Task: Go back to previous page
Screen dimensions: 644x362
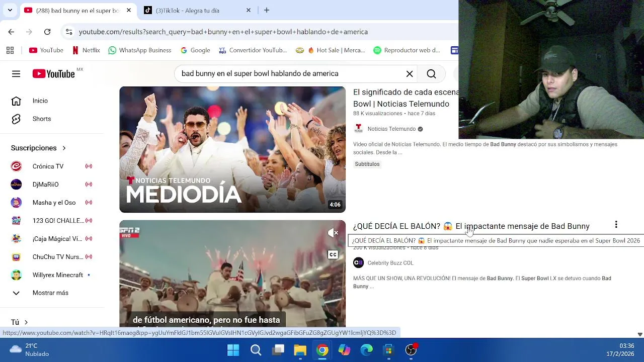Action: click(x=11, y=32)
